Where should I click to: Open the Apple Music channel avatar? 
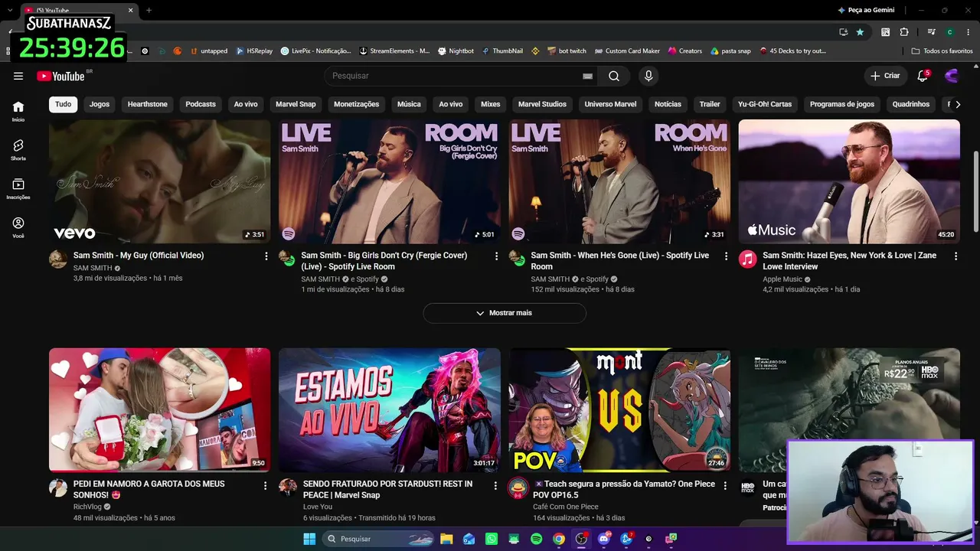(748, 259)
